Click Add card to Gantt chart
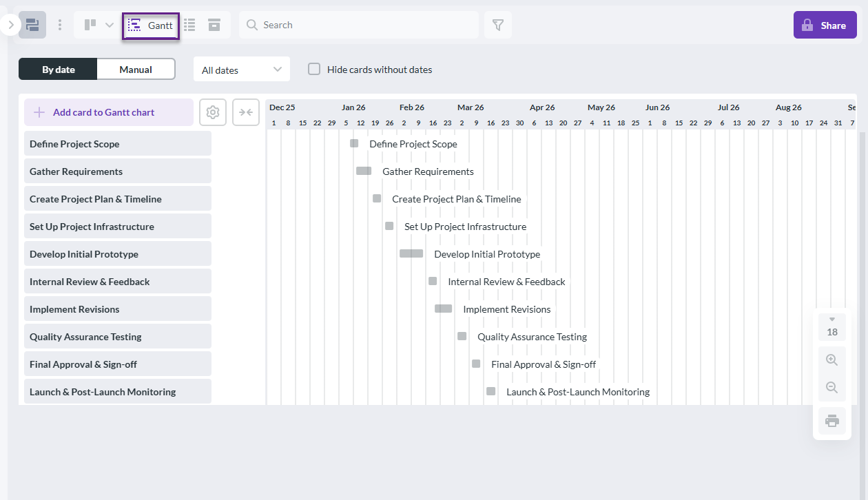The height and width of the screenshot is (500, 868). coord(108,112)
